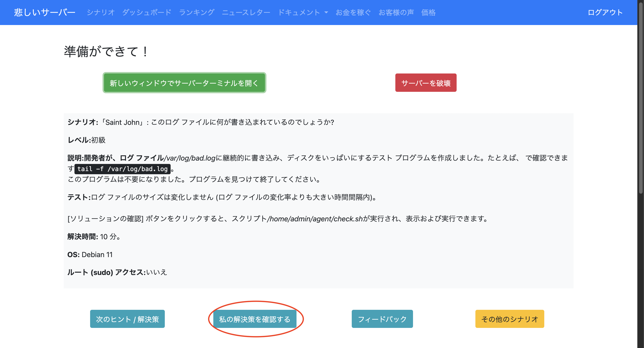644x348 pixels.
Task: Click the 悲しいサーバー home logo
Action: coord(44,13)
